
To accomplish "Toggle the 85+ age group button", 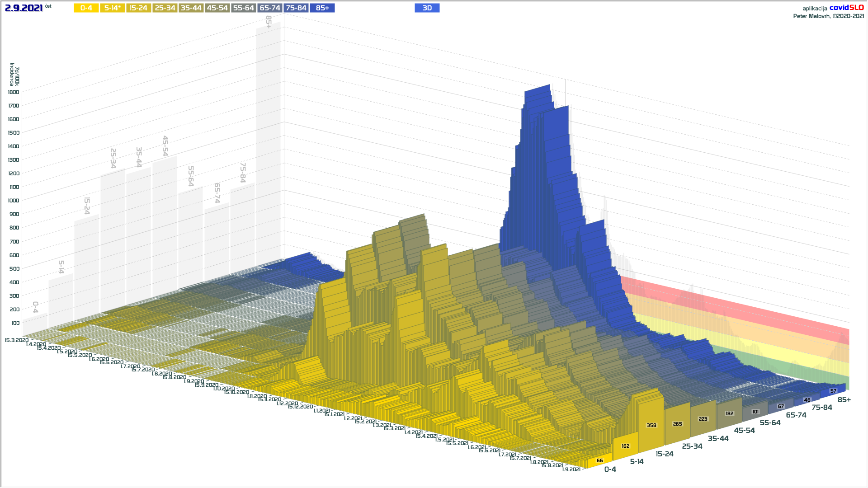I will tap(322, 8).
